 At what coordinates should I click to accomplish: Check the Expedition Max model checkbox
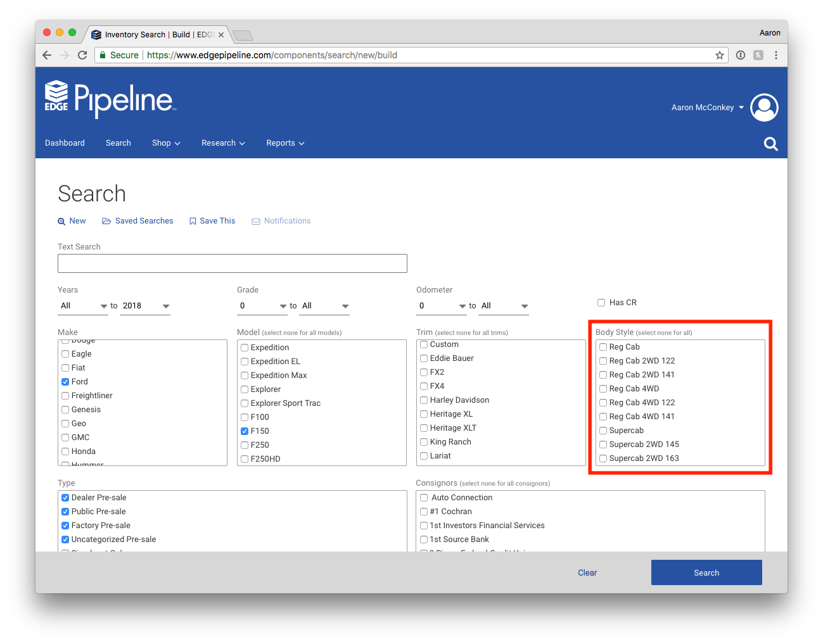click(x=245, y=376)
